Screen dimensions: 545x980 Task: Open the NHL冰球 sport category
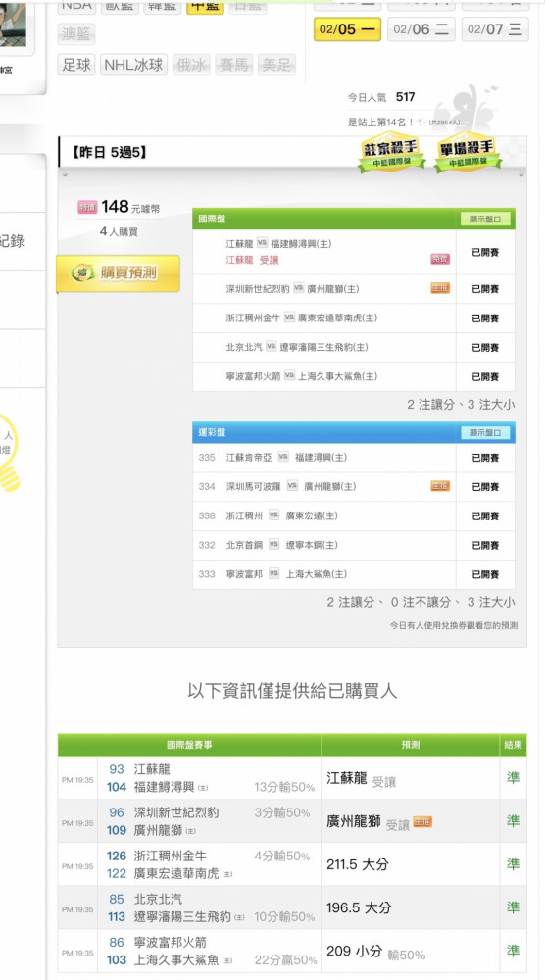pyautogui.click(x=133, y=65)
